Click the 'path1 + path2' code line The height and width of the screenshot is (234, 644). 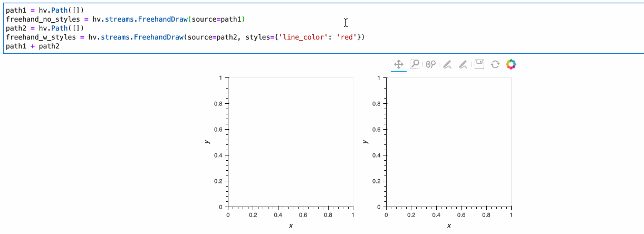click(x=33, y=46)
